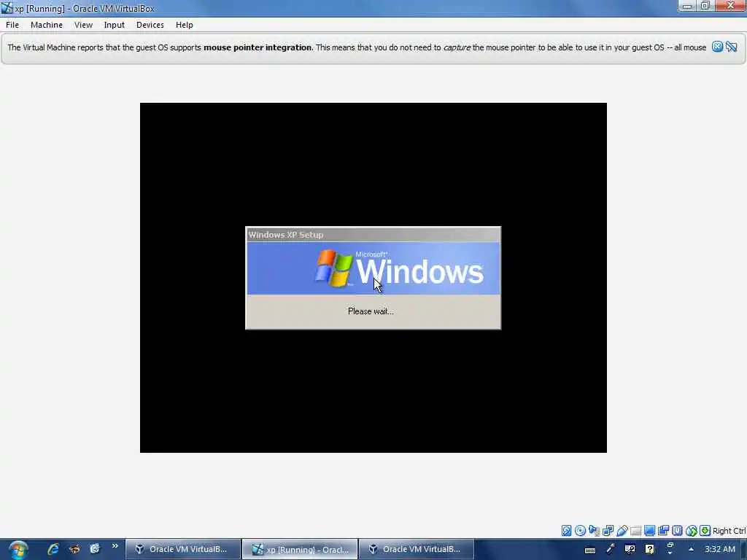The width and height of the screenshot is (747, 560).
Task: Minimize the VirtualBox window
Action: tap(687, 6)
